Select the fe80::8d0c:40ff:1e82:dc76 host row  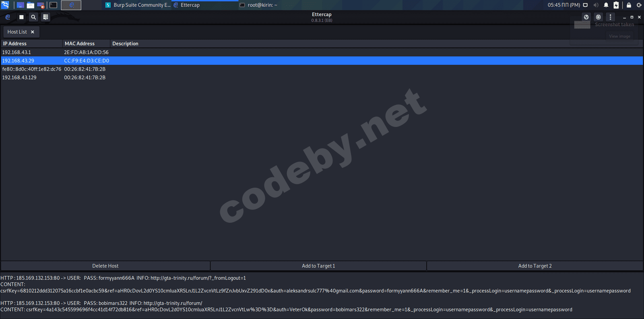322,69
